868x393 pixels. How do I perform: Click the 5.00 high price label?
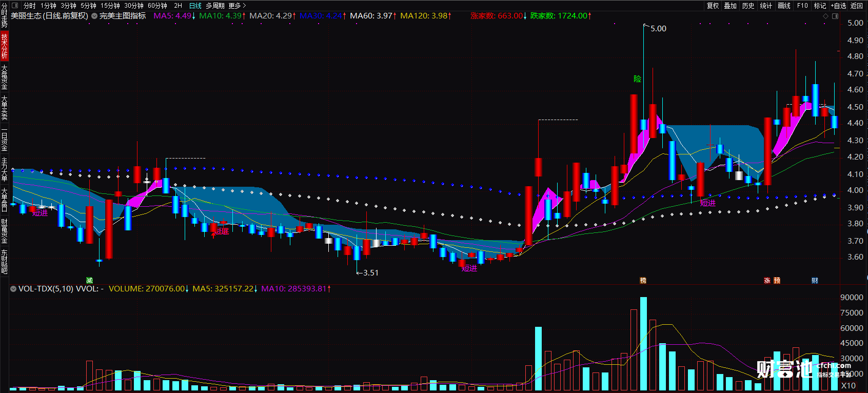[658, 29]
